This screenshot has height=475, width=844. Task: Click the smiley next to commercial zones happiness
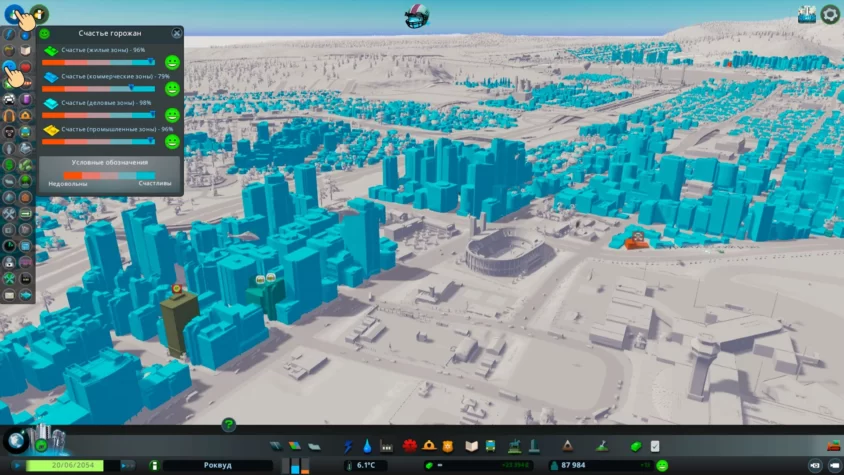(172, 88)
